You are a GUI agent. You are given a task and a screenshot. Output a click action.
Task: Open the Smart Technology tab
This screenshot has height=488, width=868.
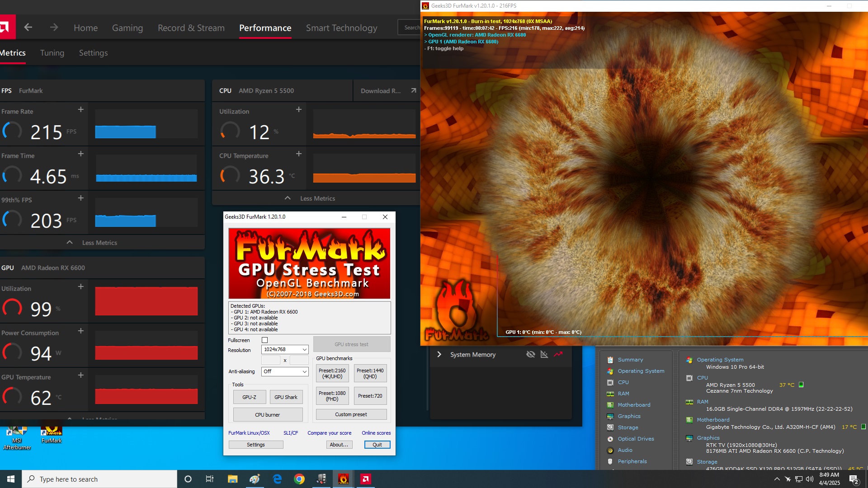click(x=341, y=28)
